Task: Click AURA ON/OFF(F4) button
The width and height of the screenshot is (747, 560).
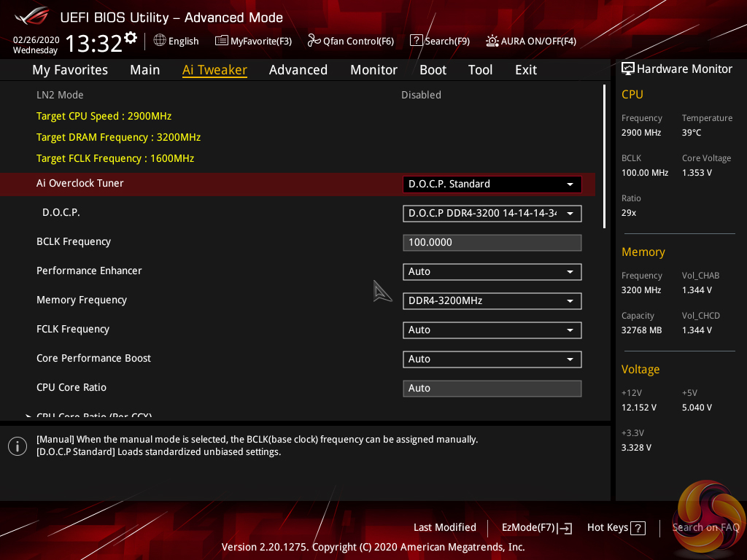Action: click(531, 41)
